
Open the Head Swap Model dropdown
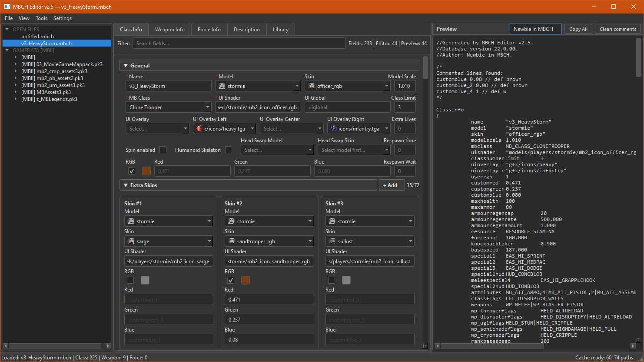click(277, 150)
